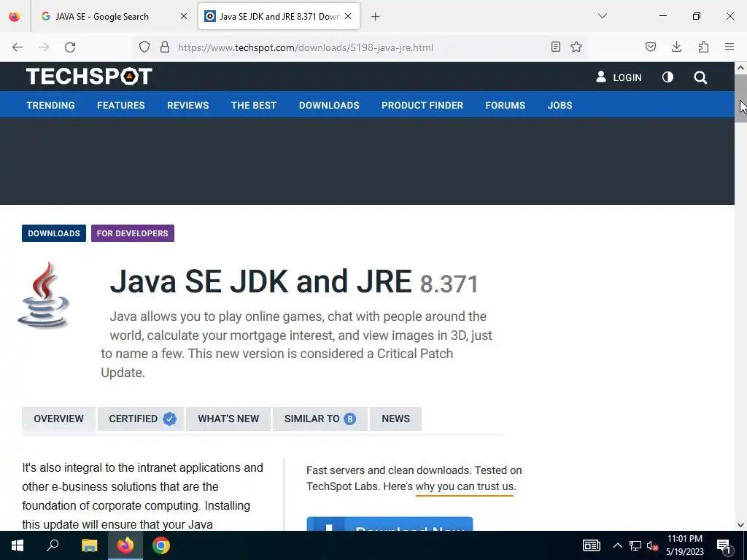747x560 pixels.
Task: Follow the 'why you can trust us' link
Action: pyautogui.click(x=465, y=486)
